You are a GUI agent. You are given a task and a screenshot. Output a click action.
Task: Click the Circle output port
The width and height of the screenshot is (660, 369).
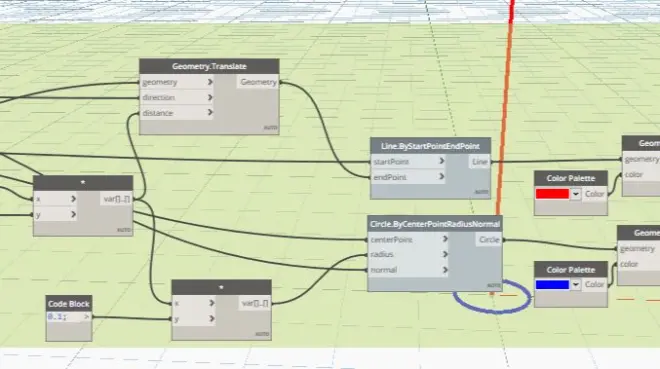tap(489, 240)
